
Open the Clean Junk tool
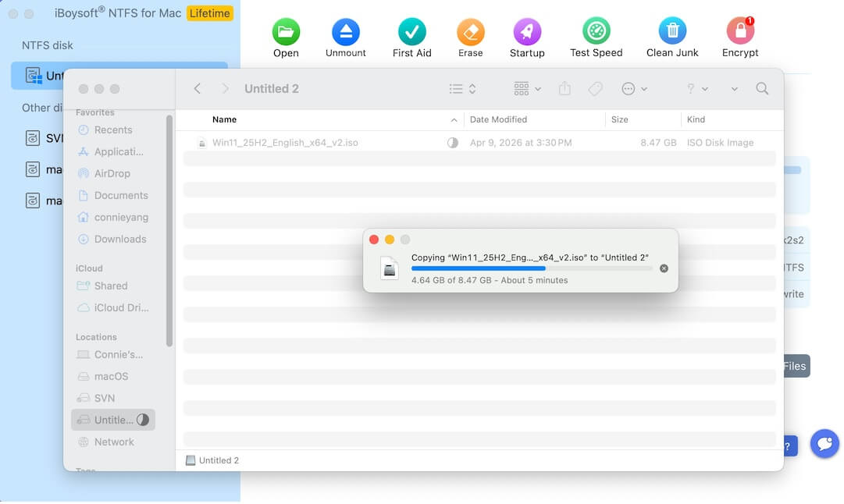[672, 32]
